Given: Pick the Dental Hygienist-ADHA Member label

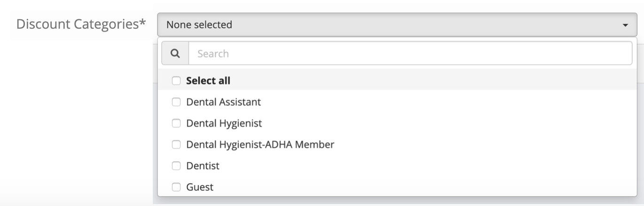Looking at the screenshot, I should click(260, 144).
